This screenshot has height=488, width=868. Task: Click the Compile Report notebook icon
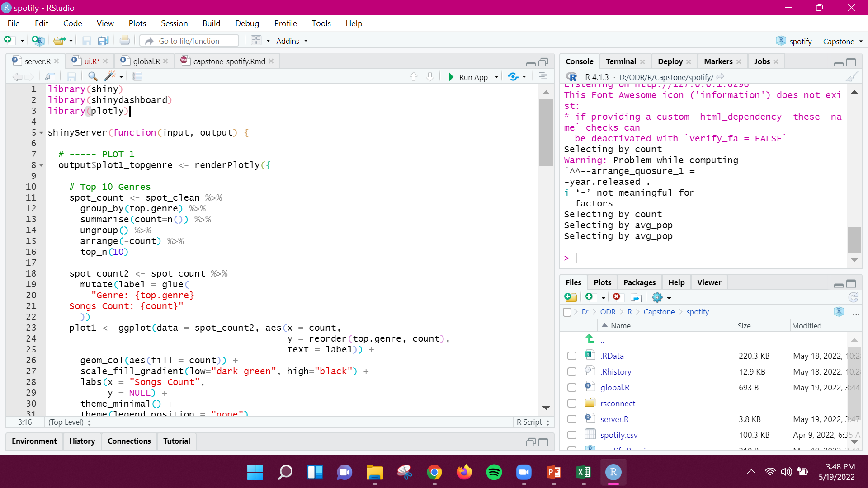(x=137, y=77)
